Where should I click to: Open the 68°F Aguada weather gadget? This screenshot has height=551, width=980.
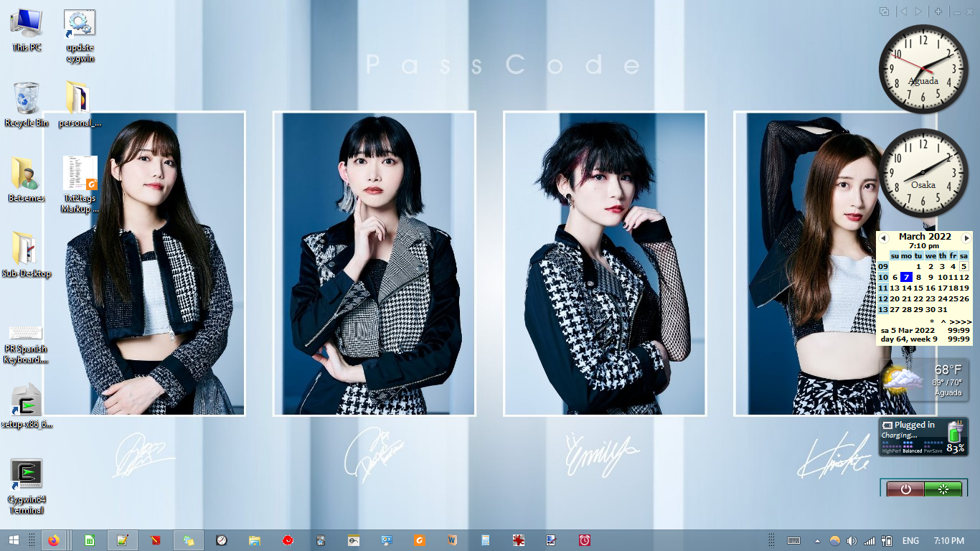click(x=923, y=380)
